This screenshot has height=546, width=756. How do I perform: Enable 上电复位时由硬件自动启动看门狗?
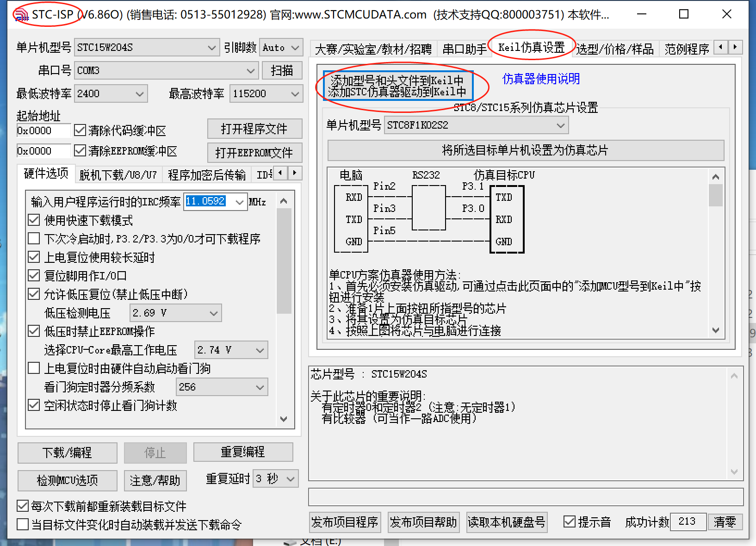(34, 368)
